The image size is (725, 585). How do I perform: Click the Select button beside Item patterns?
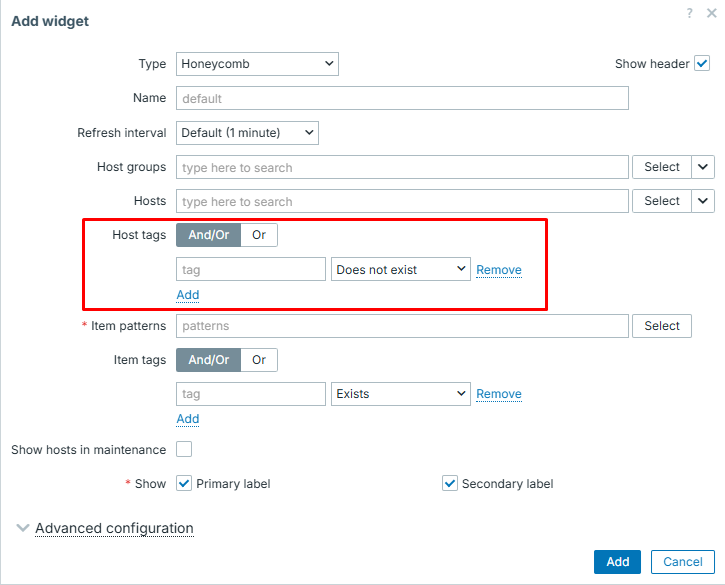coord(661,326)
